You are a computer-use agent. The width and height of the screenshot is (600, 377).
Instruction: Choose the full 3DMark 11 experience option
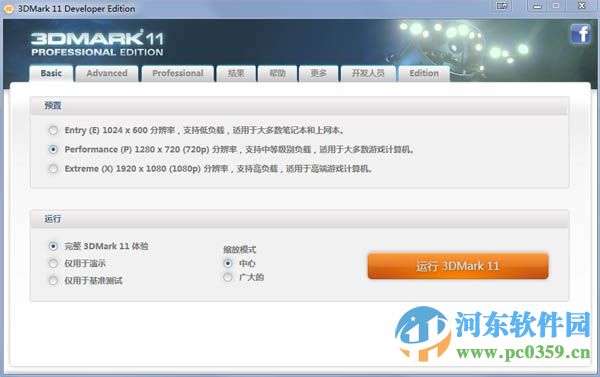coord(53,246)
